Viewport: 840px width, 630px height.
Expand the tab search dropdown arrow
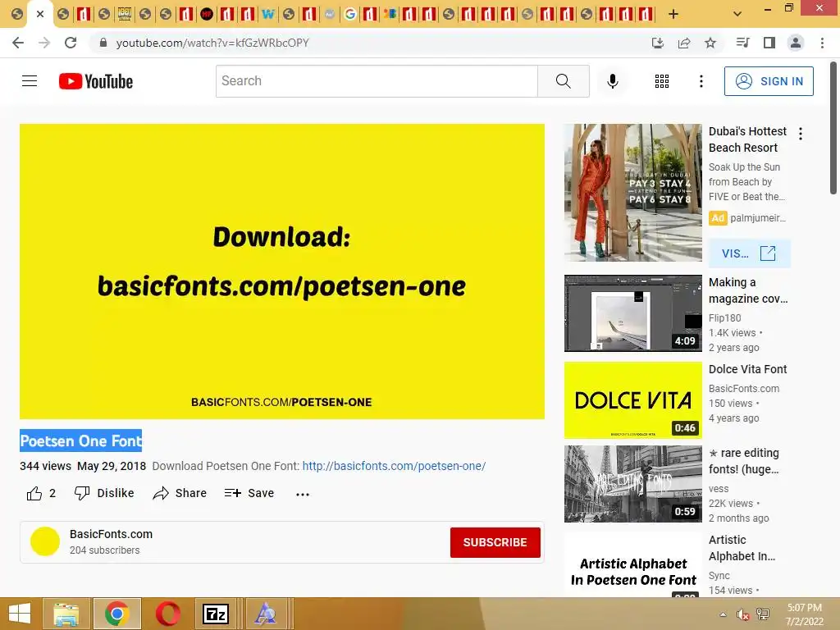coord(737,14)
